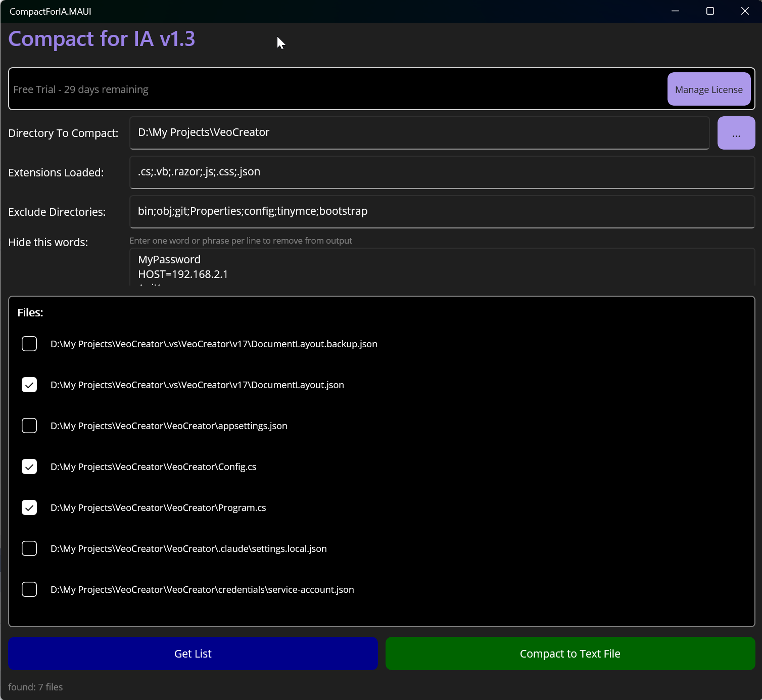The height and width of the screenshot is (700, 762).
Task: Select the service-account.json checkbox
Action: (x=29, y=590)
